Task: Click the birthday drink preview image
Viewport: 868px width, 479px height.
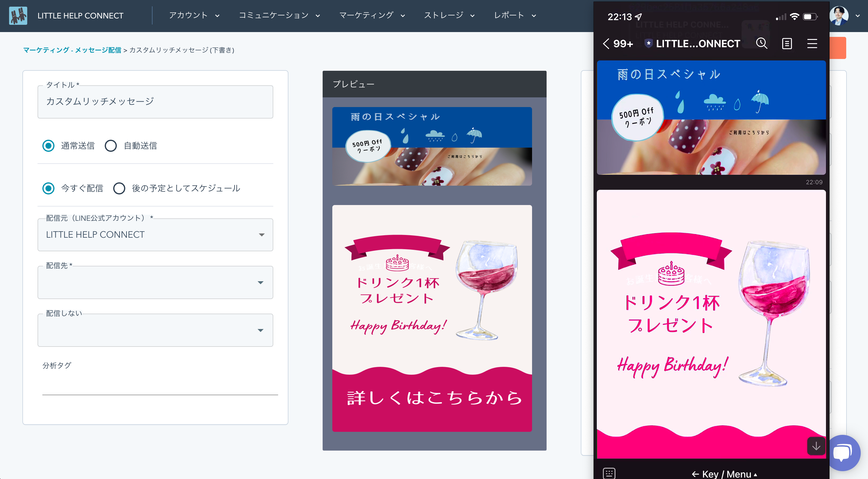Action: pos(432,318)
